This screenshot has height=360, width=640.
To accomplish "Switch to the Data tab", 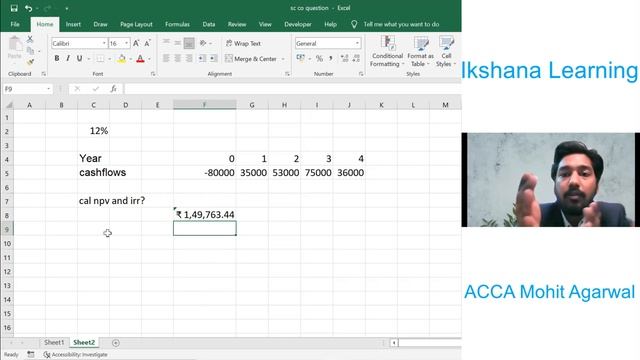I will click(x=209, y=24).
